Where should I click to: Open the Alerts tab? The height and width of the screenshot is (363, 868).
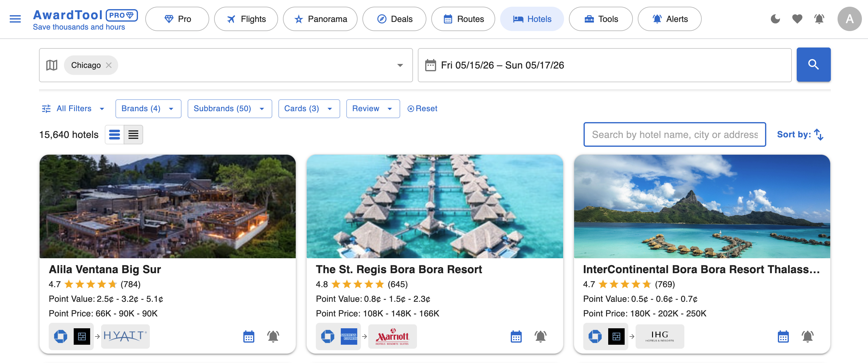coord(669,19)
